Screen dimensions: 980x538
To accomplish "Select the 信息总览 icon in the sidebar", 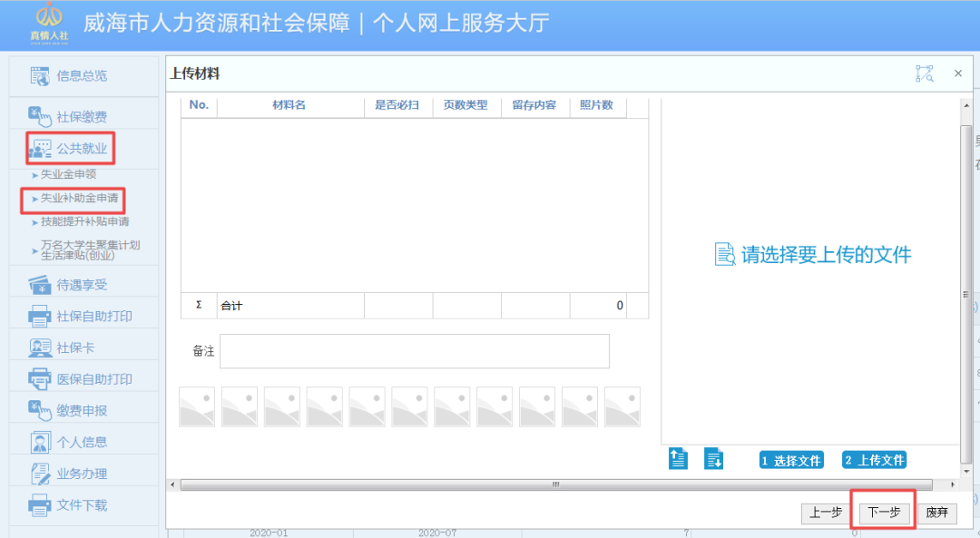I will [38, 76].
